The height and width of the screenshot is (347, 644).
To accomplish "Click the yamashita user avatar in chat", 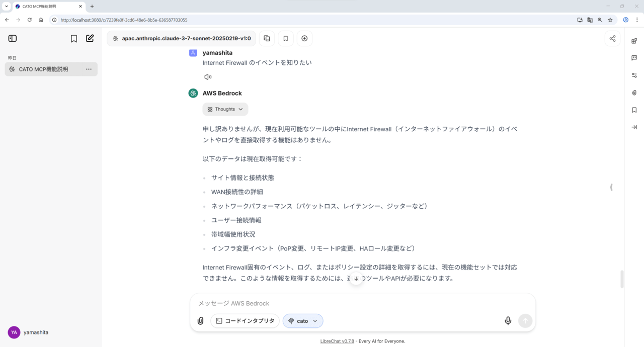I will pyautogui.click(x=193, y=53).
